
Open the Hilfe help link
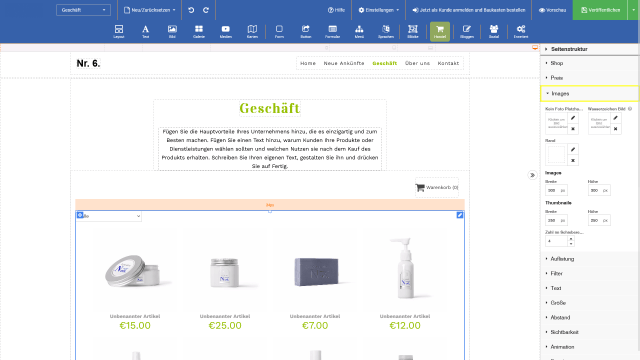336,10
